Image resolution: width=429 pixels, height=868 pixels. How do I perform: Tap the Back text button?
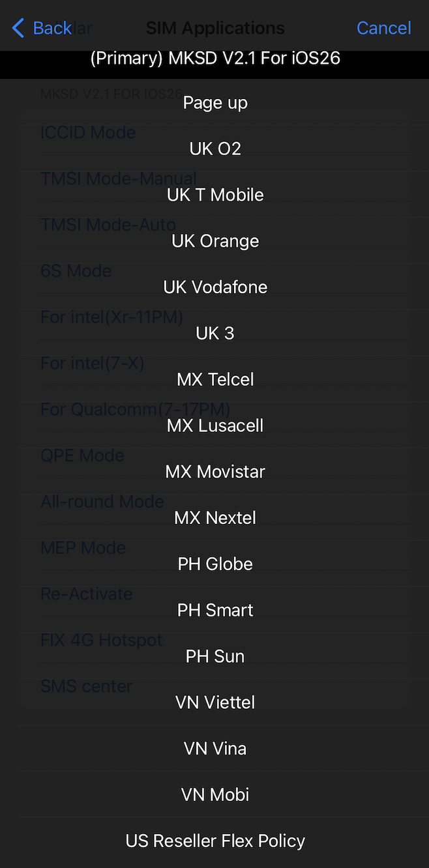point(52,28)
